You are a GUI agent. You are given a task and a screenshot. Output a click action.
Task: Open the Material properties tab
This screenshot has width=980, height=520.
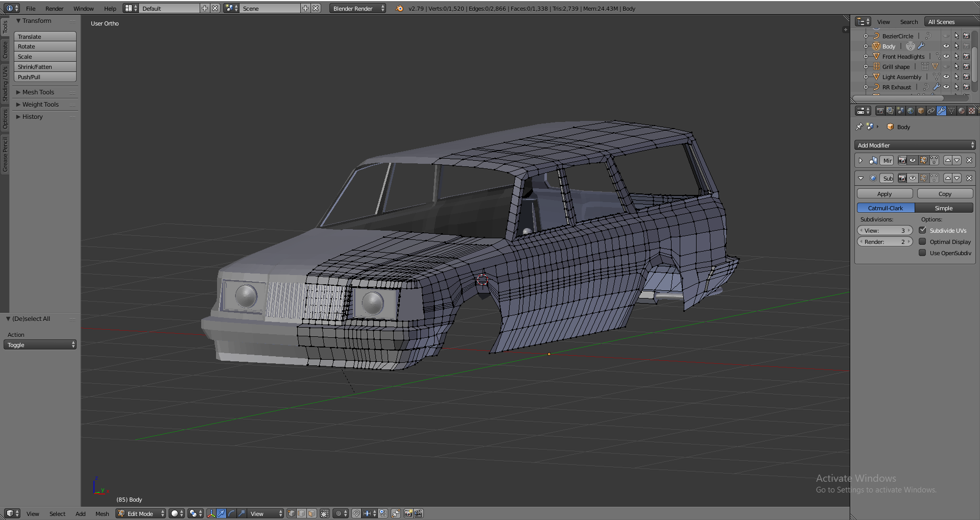pyautogui.click(x=962, y=111)
